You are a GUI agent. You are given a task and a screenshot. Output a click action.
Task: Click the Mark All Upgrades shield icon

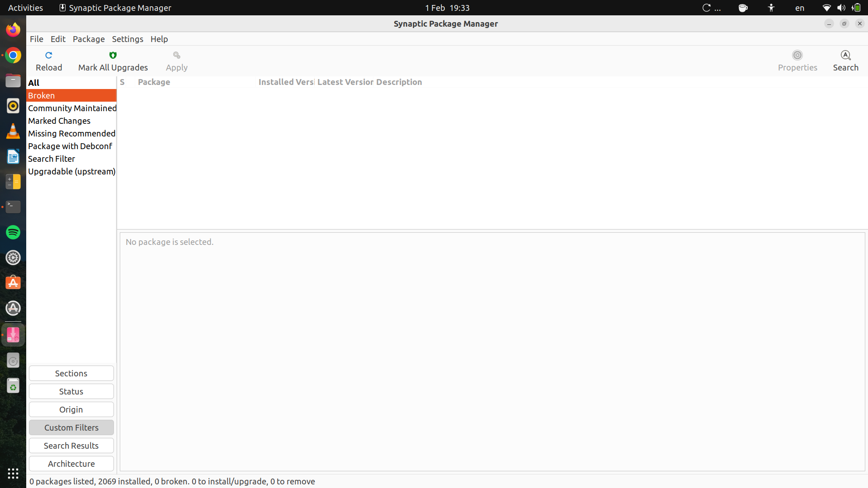click(x=113, y=55)
